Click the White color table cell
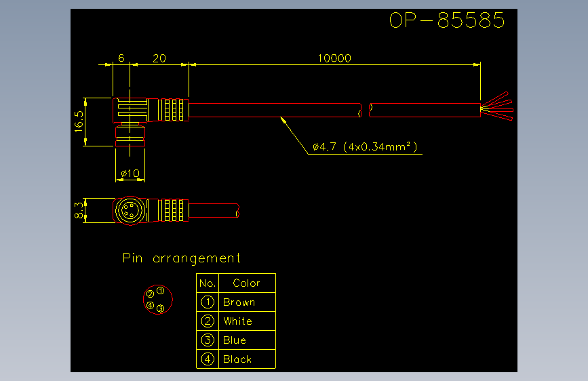The image size is (588, 381). point(247,321)
